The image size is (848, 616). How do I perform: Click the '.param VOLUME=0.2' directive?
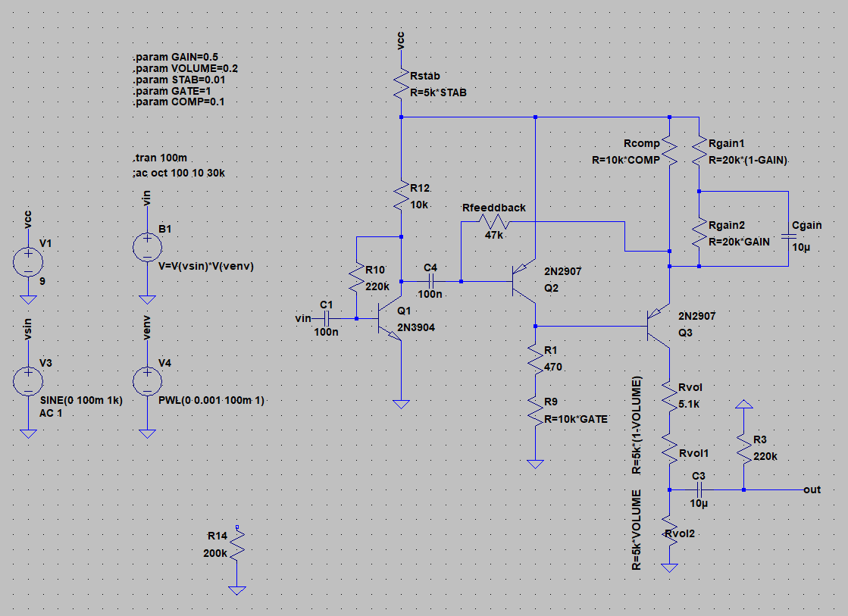[x=186, y=68]
